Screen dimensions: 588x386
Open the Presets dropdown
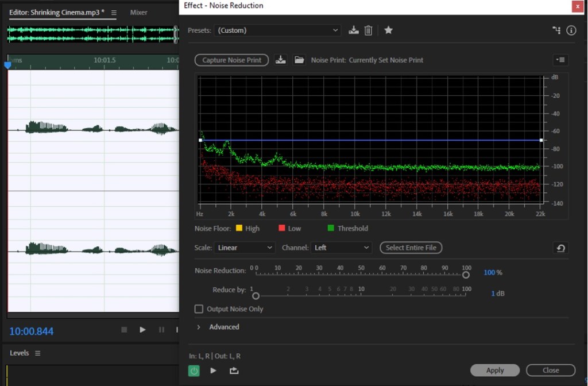(278, 30)
